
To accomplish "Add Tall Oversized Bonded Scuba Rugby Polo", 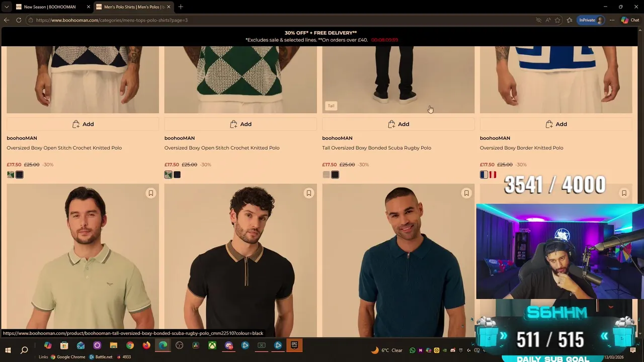I will [398, 124].
